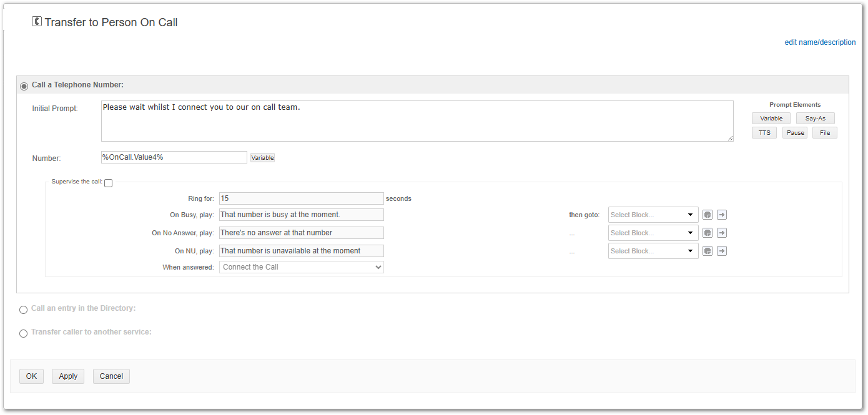Select the Call a Telephone Number radio button
Image resolution: width=868 pixels, height=415 pixels.
24,85
